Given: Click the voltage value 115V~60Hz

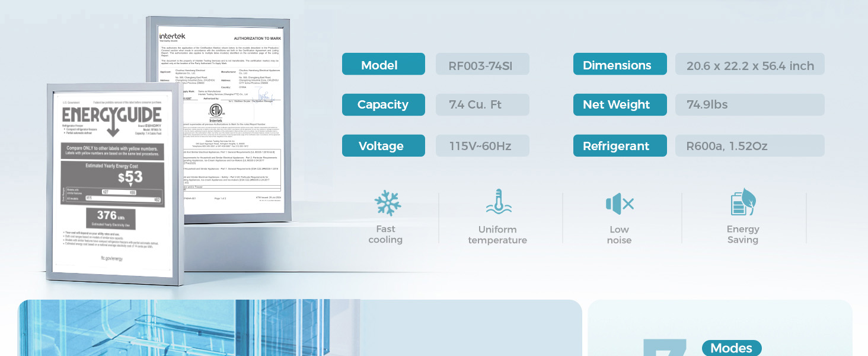Looking at the screenshot, I should click(480, 146).
